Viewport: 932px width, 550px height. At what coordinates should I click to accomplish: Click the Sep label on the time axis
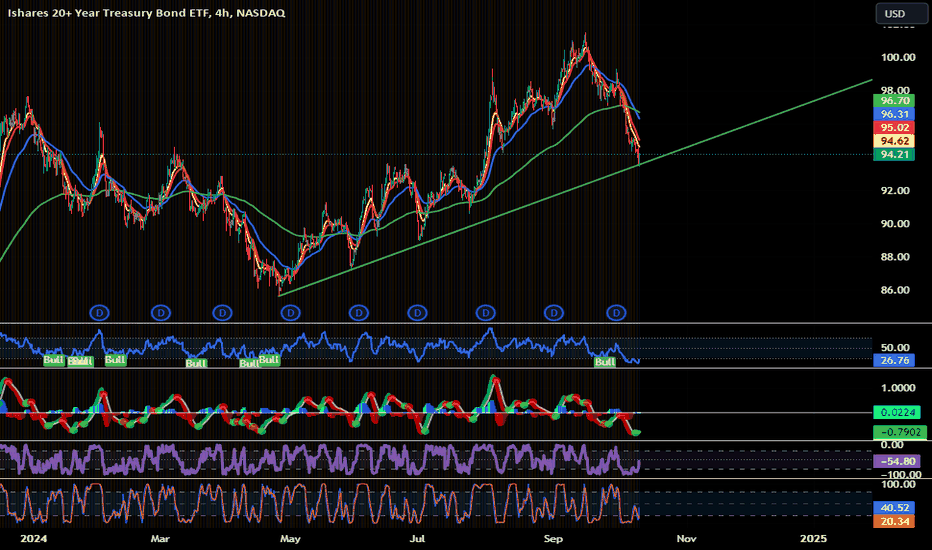point(553,539)
